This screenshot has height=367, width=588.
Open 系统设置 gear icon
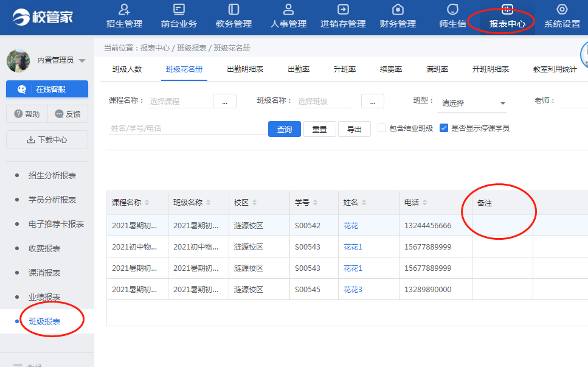pos(562,10)
